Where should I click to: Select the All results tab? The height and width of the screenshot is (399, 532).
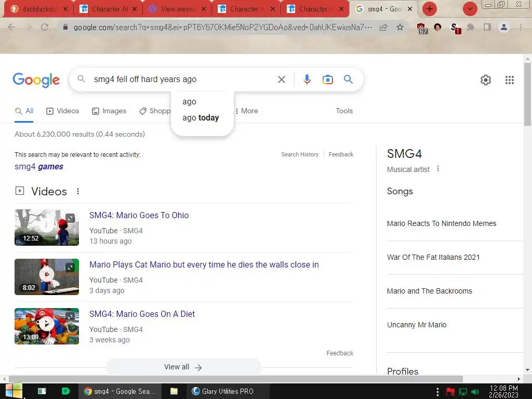point(24,111)
